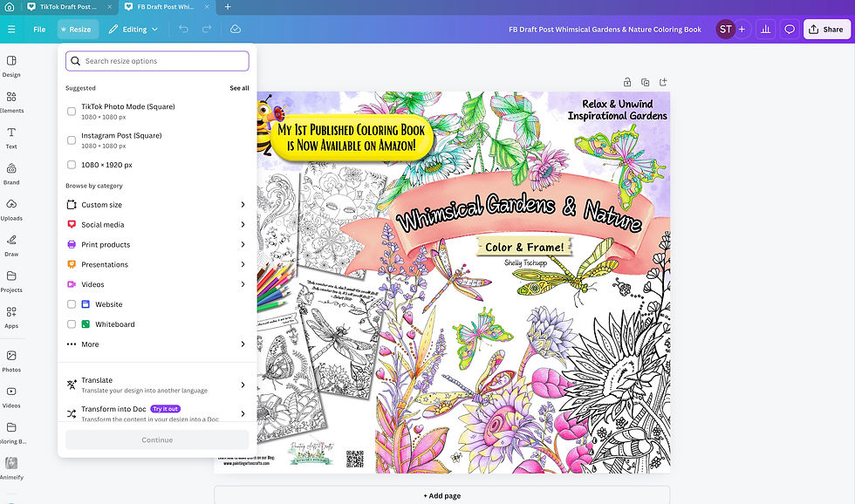Click inside Search resize options field
This screenshot has width=855, height=504.
[157, 61]
